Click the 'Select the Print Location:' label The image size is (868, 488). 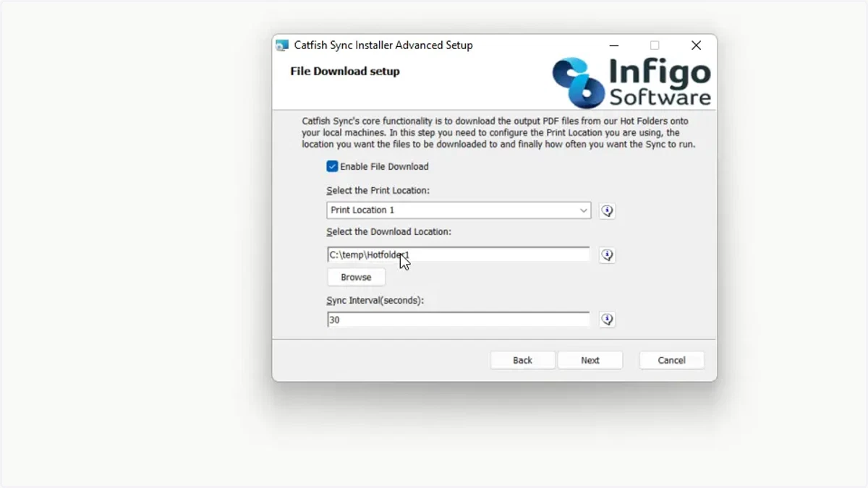(x=378, y=191)
